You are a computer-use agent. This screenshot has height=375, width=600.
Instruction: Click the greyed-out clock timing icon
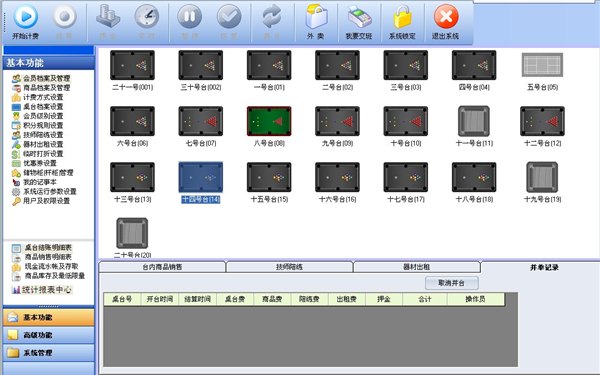tap(147, 16)
